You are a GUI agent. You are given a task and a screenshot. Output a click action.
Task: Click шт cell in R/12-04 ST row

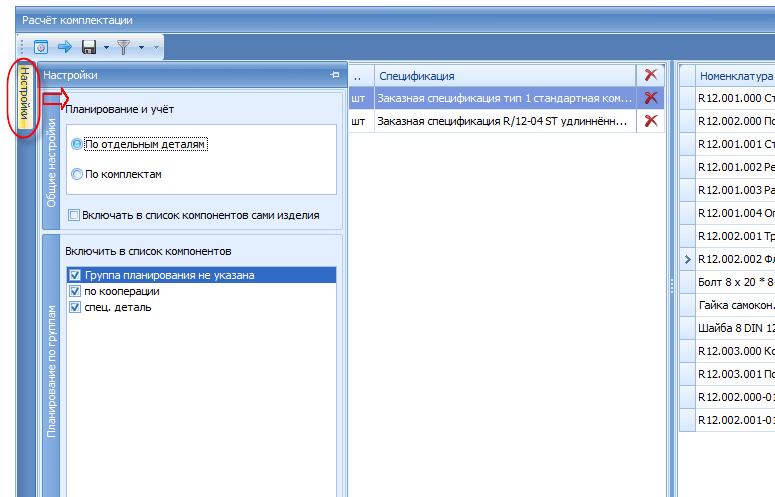(361, 121)
